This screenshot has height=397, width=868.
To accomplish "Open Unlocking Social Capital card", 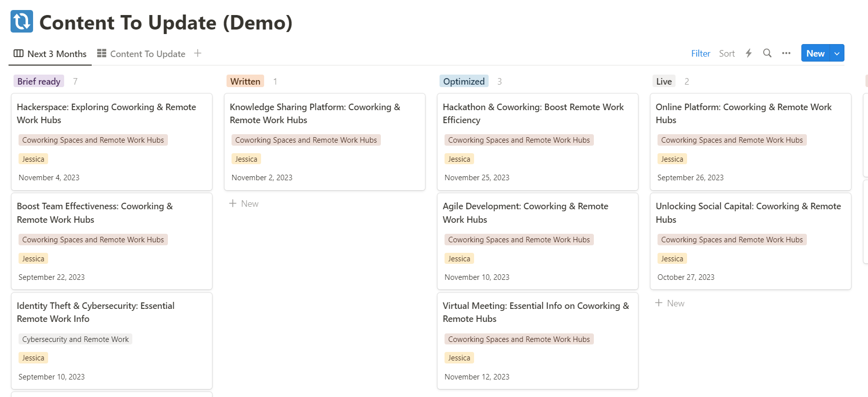I will [748, 213].
